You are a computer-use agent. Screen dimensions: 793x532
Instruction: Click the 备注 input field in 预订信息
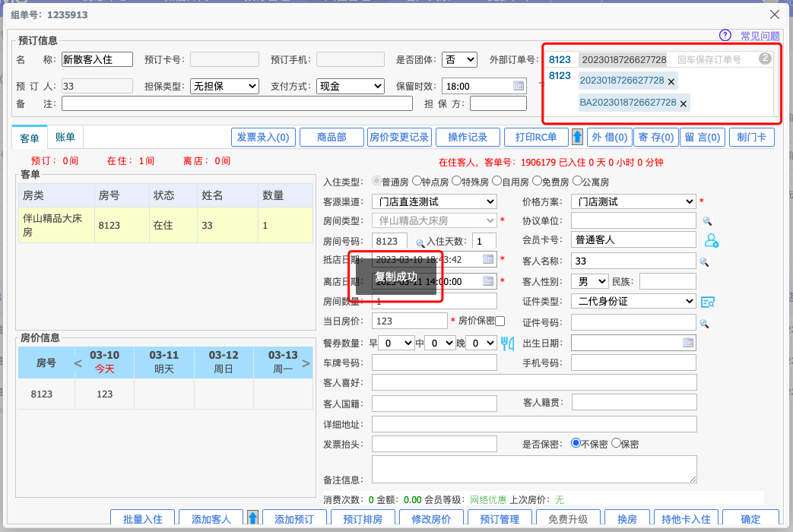[x=237, y=103]
